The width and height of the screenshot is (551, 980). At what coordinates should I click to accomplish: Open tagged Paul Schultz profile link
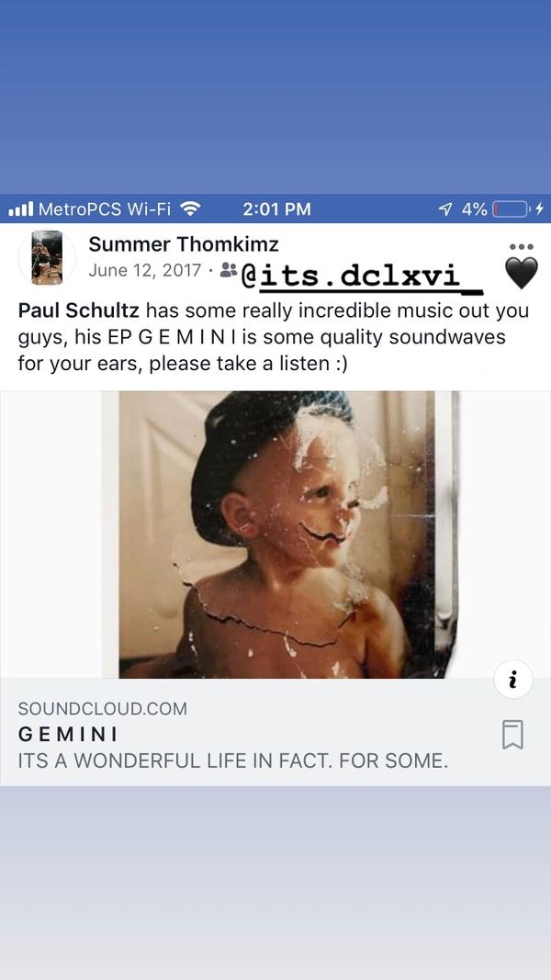click(x=79, y=310)
